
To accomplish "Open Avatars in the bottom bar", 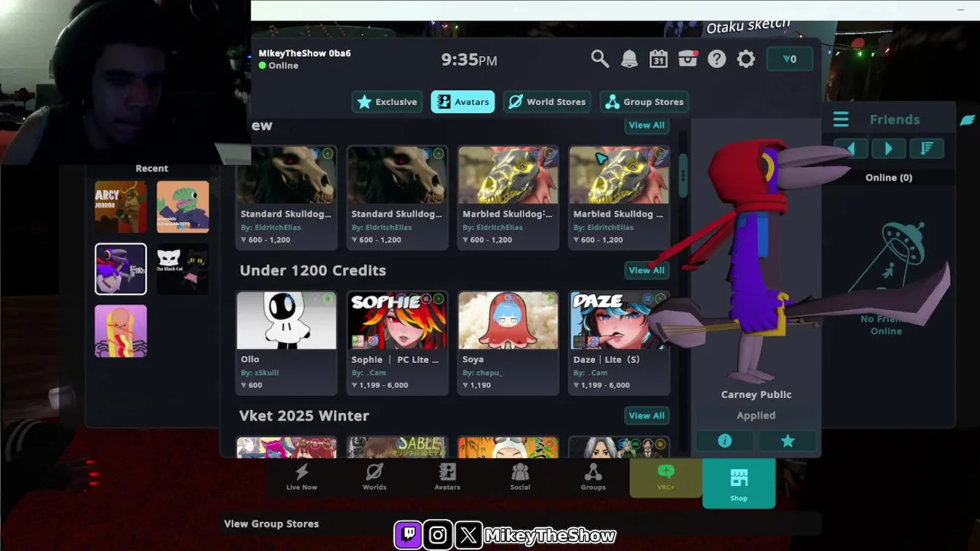I will click(447, 477).
